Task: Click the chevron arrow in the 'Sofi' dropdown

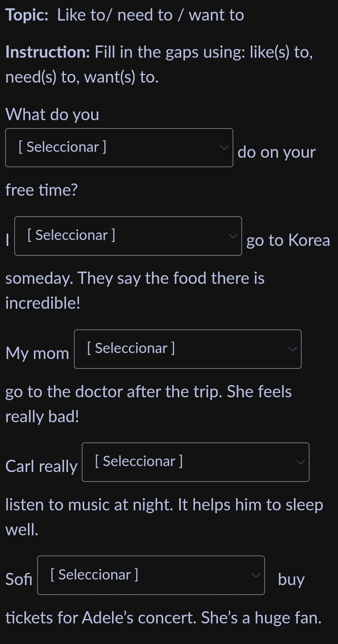Action: (x=256, y=575)
